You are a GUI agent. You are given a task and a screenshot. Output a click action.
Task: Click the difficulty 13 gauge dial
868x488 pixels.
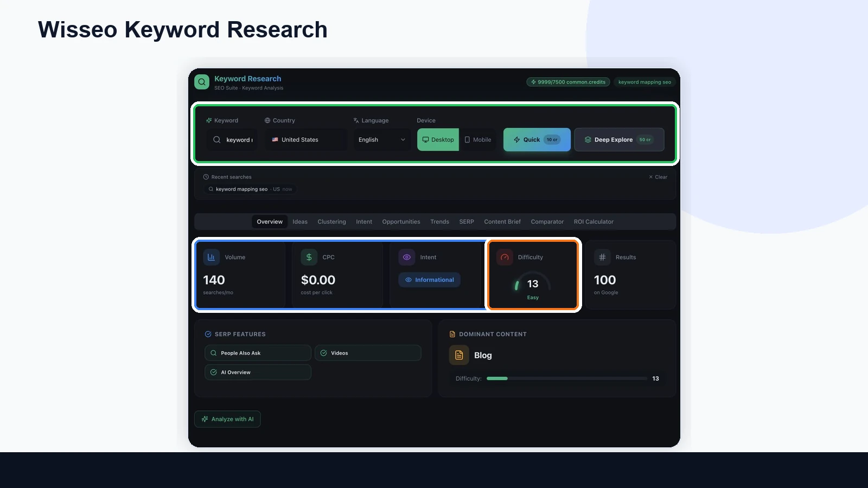click(532, 284)
